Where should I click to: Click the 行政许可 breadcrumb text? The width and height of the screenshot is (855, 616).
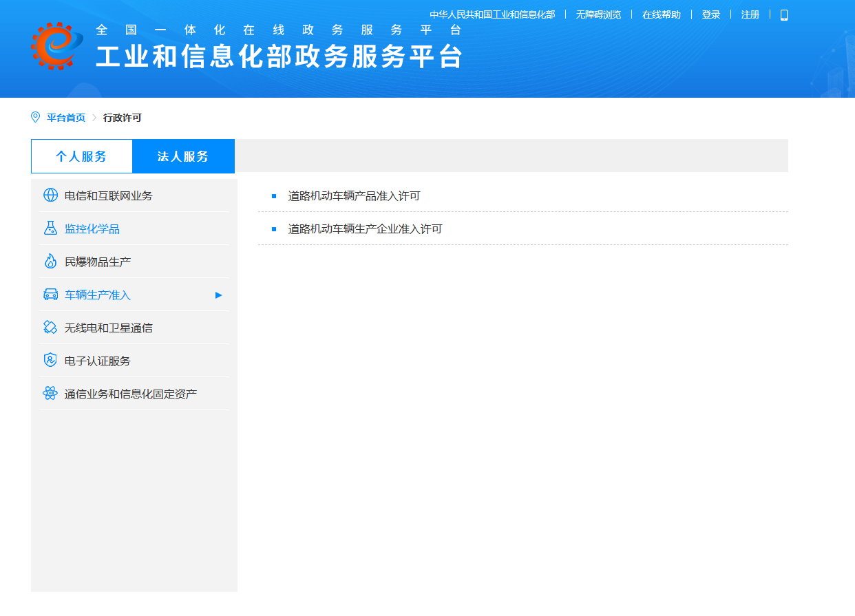click(x=123, y=118)
